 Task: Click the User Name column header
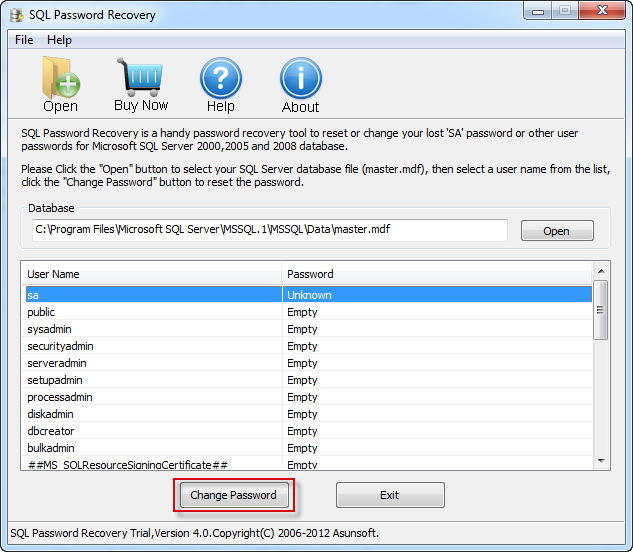click(151, 274)
